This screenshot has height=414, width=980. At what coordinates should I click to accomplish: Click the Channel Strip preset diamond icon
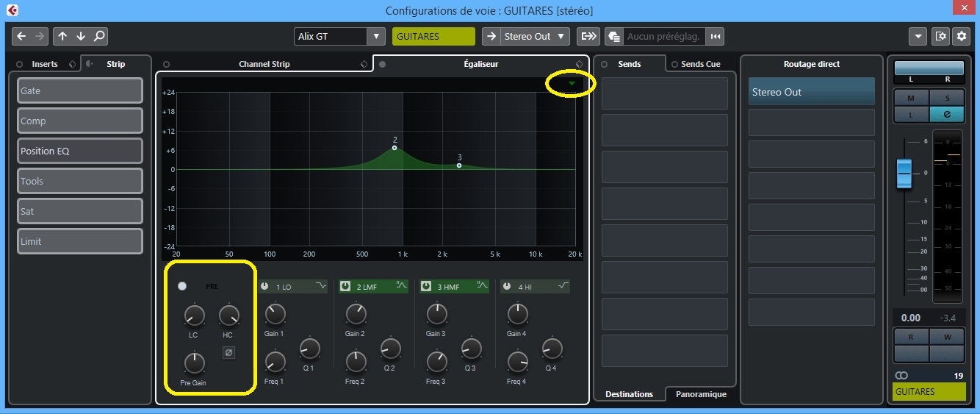(x=364, y=64)
